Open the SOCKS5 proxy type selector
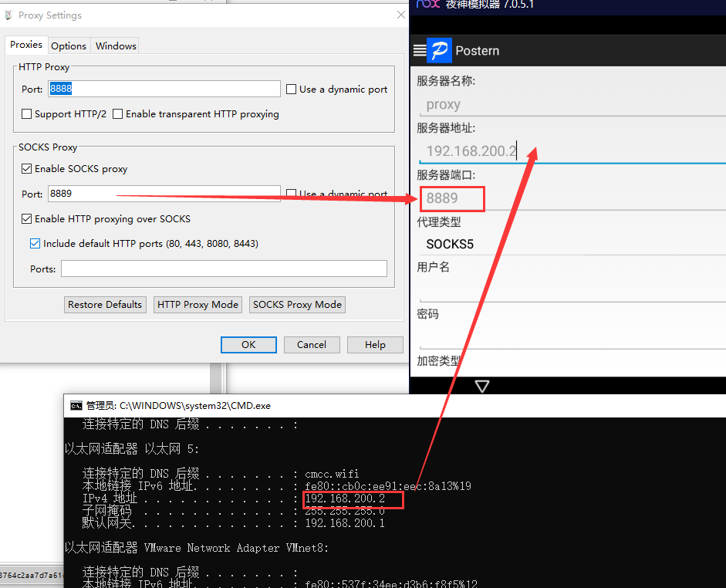726x588 pixels. (x=450, y=245)
